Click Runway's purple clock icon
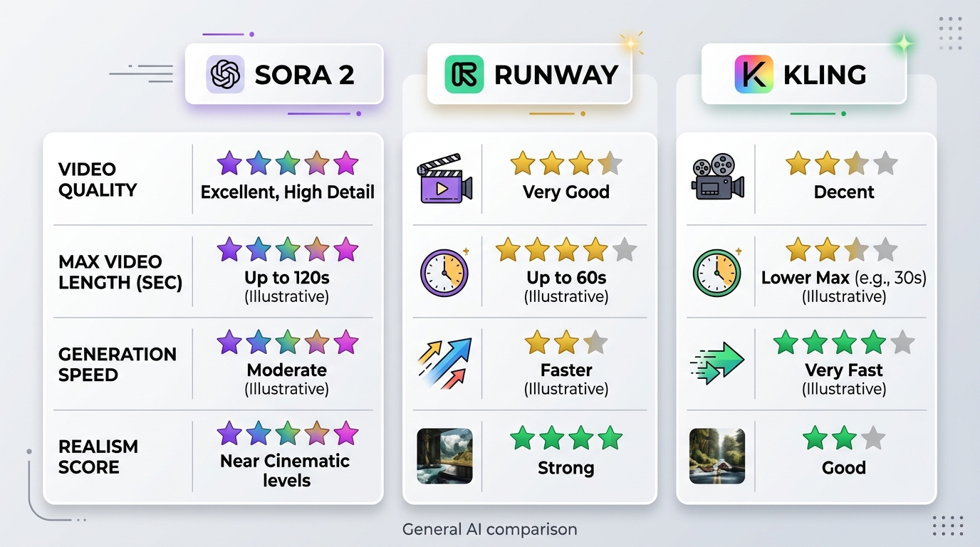 point(444,272)
